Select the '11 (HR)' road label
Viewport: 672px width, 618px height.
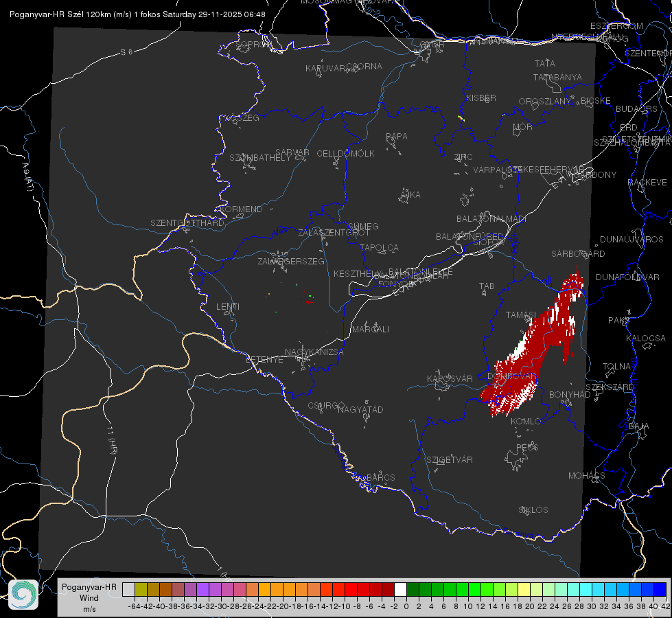(113, 439)
